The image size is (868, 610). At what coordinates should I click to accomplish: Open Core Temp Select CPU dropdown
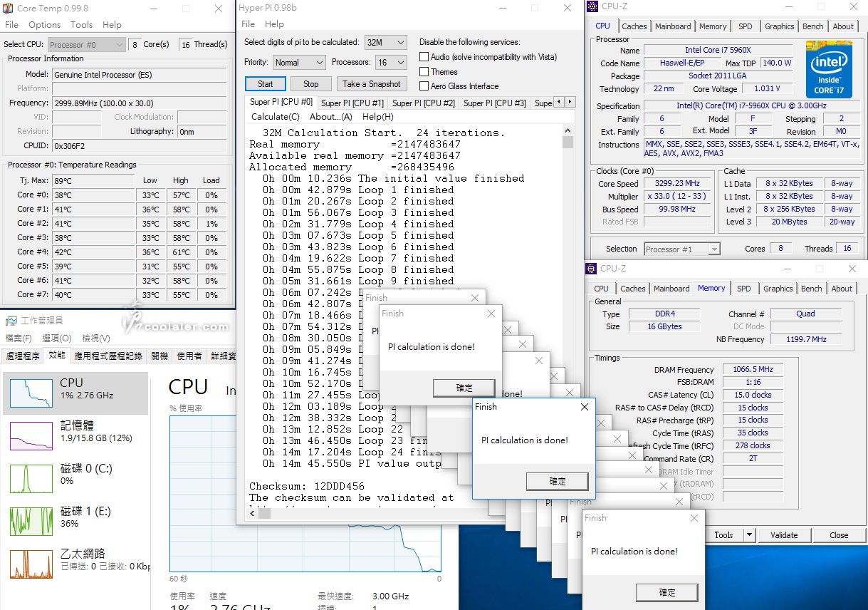(87, 44)
